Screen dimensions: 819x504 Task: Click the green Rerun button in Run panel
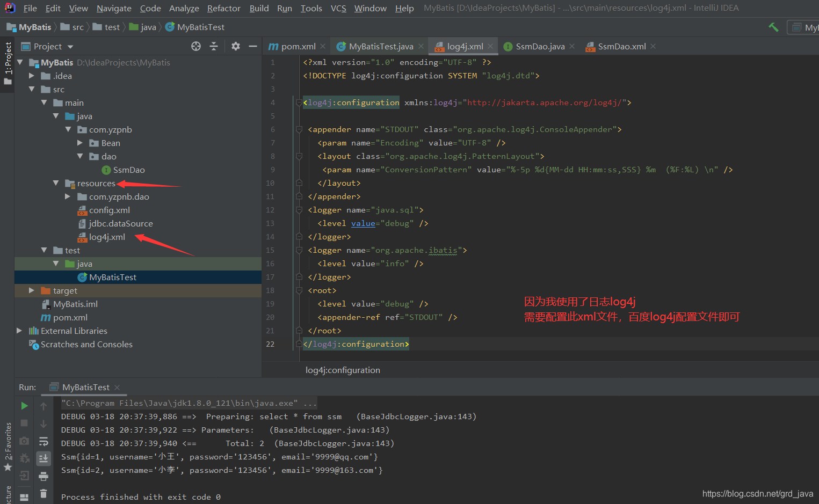(24, 406)
